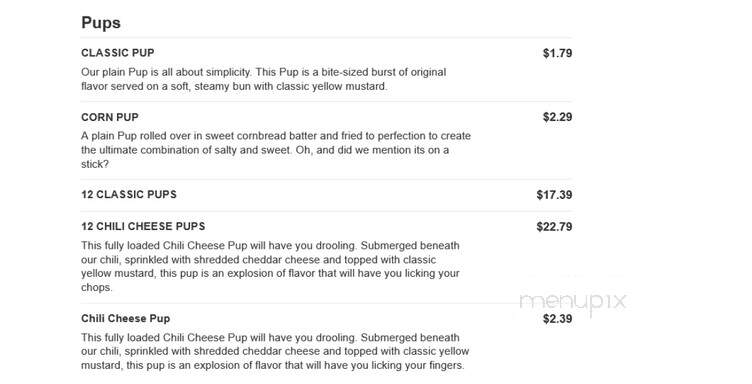Click the $2.29 Corn Pup price
The image size is (752, 384).
[x=557, y=117]
